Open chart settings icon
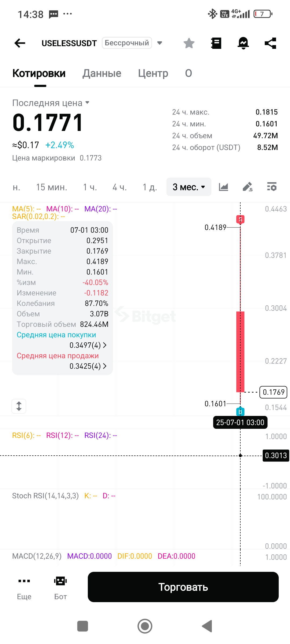This screenshot has width=290, height=644. click(x=272, y=187)
